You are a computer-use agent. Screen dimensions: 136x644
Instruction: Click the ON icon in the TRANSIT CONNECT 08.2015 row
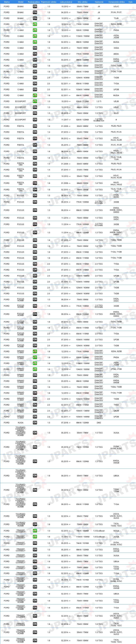pos(35,556)
